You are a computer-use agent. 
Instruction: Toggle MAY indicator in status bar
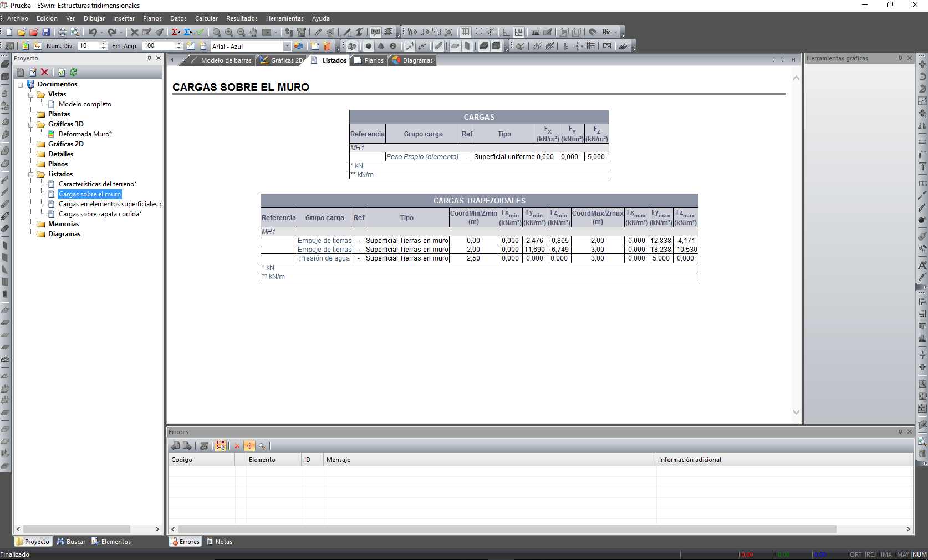click(x=902, y=554)
